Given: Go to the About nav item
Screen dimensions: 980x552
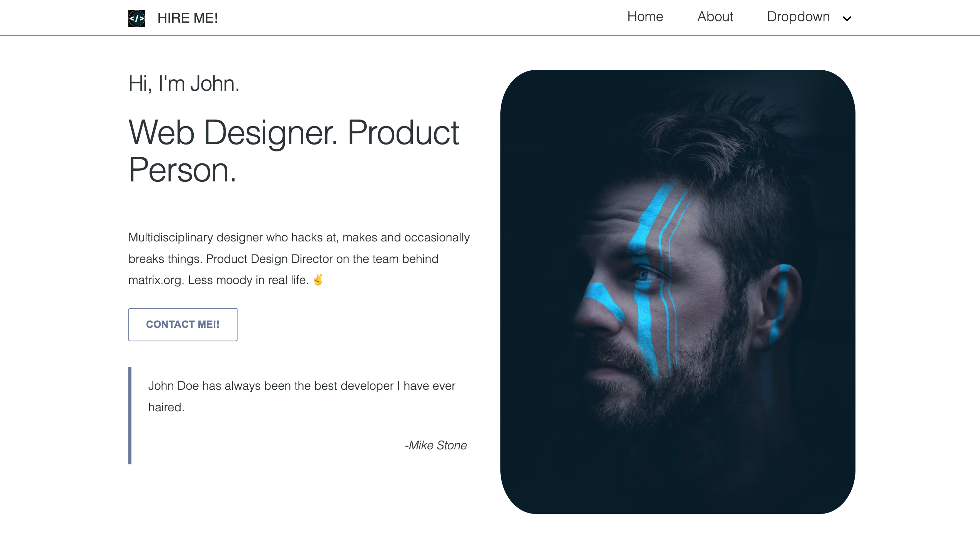Looking at the screenshot, I should [715, 17].
